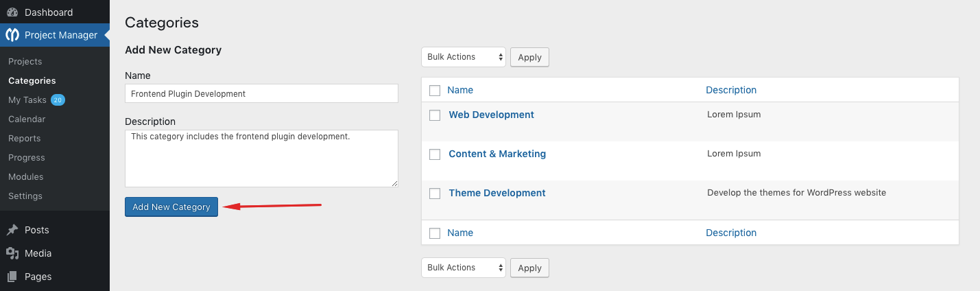Viewport: 980px width, 291px height.
Task: Go to the Calendar menu item
Action: coord(27,119)
